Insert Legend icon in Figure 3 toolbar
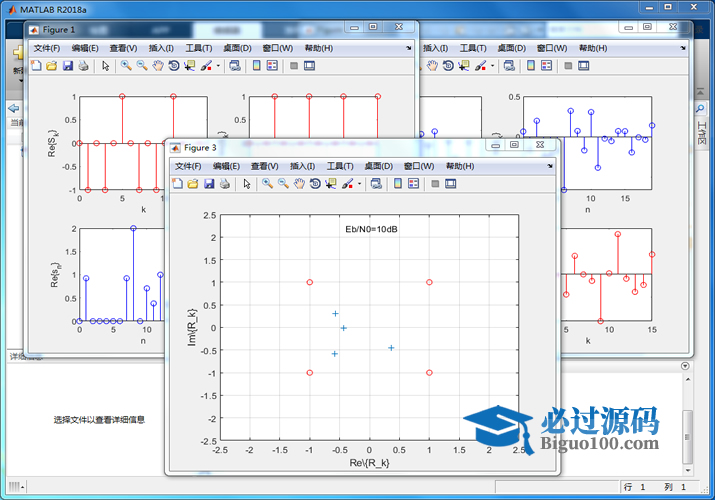This screenshot has width=715, height=500. tap(413, 184)
